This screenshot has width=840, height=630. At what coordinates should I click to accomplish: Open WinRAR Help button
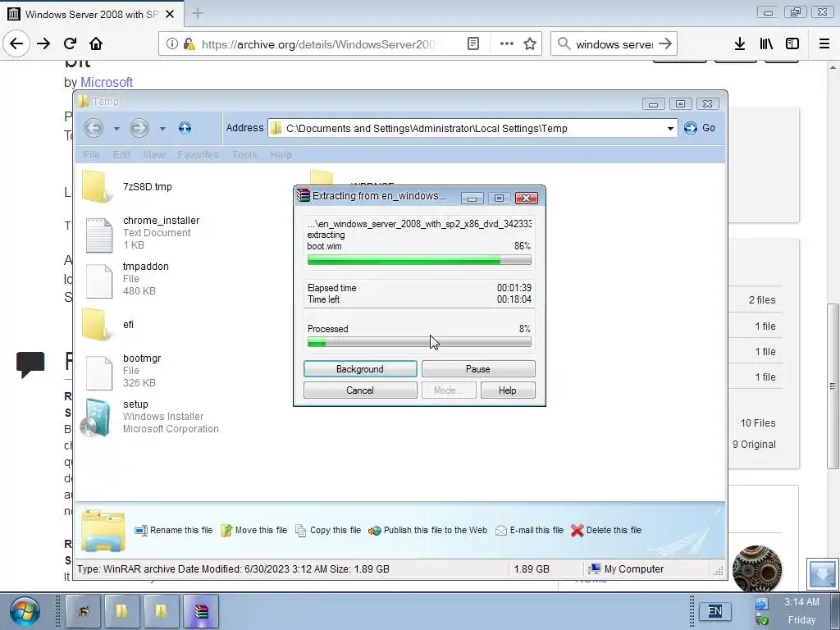click(x=507, y=390)
